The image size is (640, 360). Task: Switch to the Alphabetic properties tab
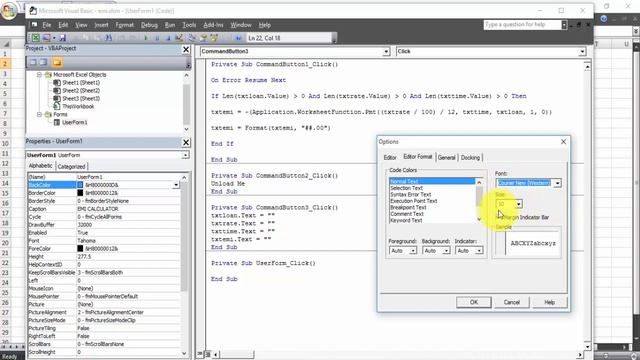tap(40, 166)
